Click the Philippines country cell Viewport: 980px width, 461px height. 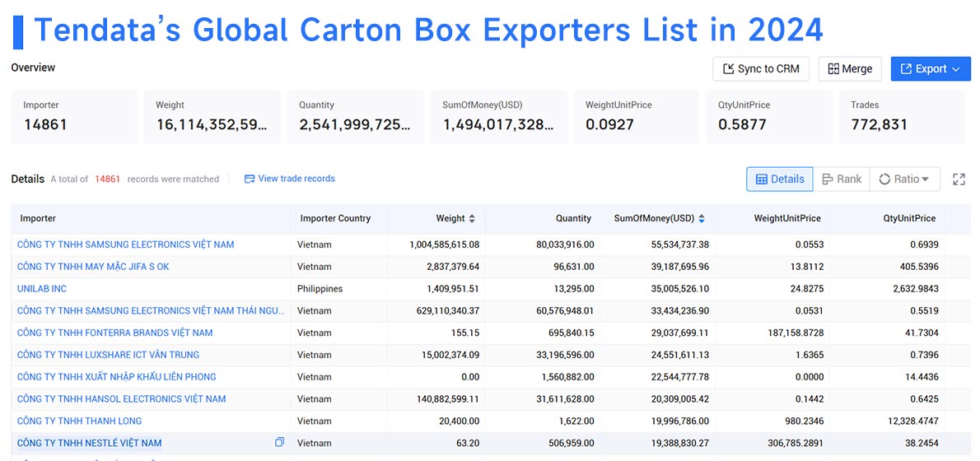coord(320,289)
